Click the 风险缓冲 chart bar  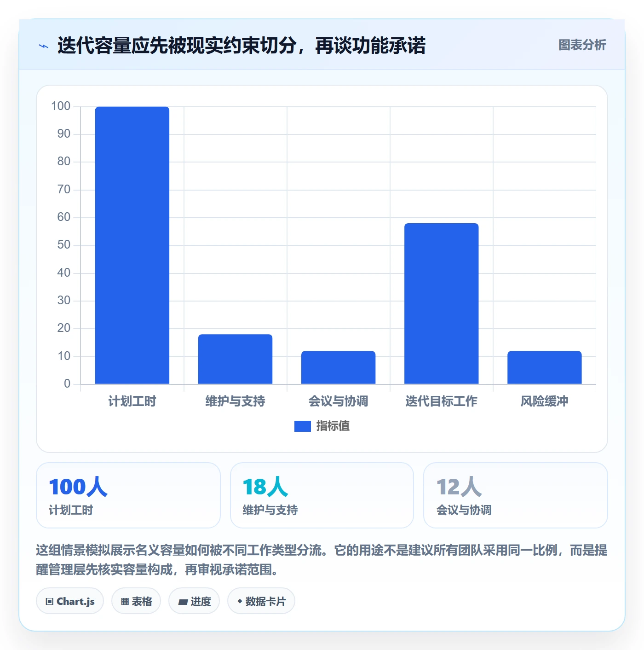[x=544, y=367]
